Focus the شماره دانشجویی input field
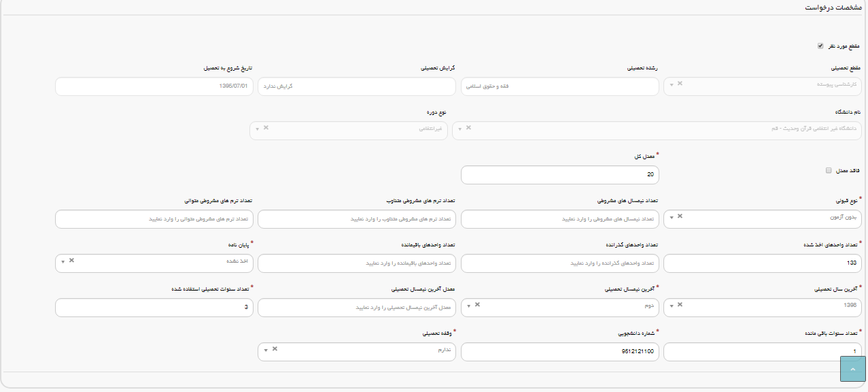The image size is (868, 392). [559, 352]
